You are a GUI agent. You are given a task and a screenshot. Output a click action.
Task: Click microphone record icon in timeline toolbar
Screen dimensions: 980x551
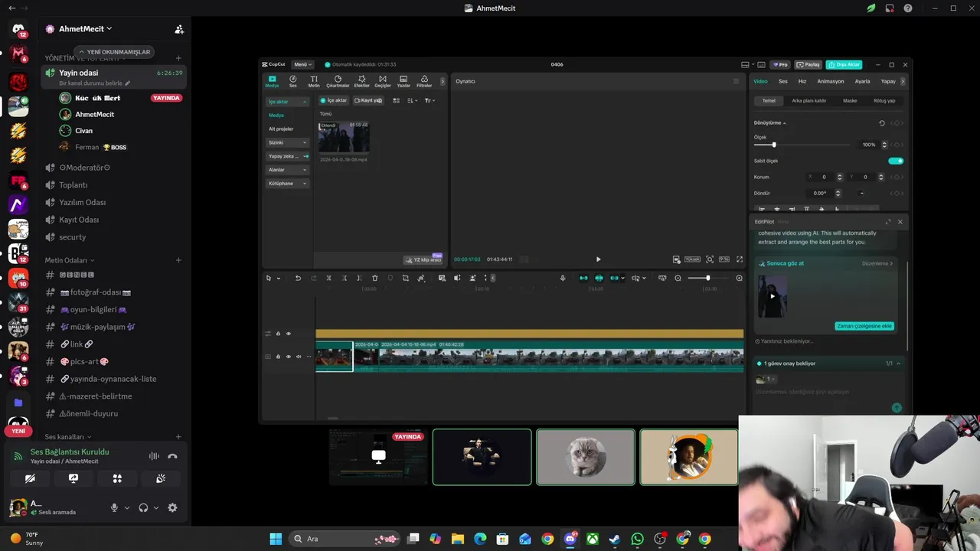(x=563, y=279)
